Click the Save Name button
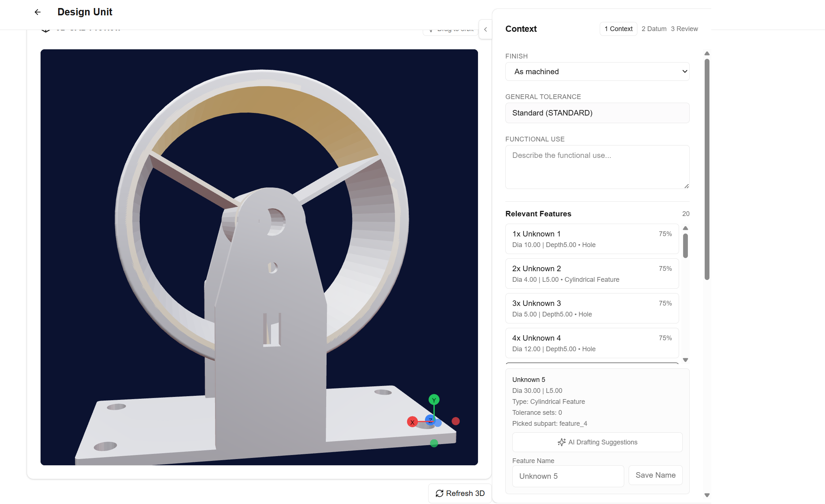825x504 pixels. (655, 475)
